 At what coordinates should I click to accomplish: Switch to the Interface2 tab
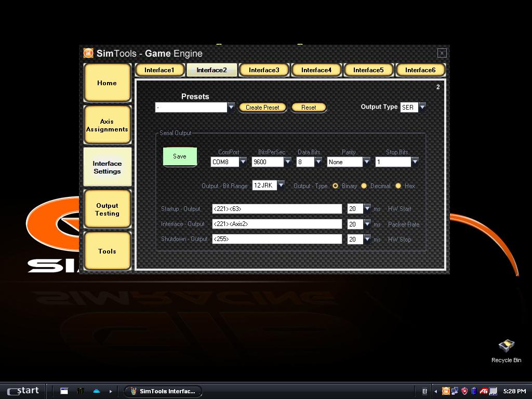(x=212, y=70)
